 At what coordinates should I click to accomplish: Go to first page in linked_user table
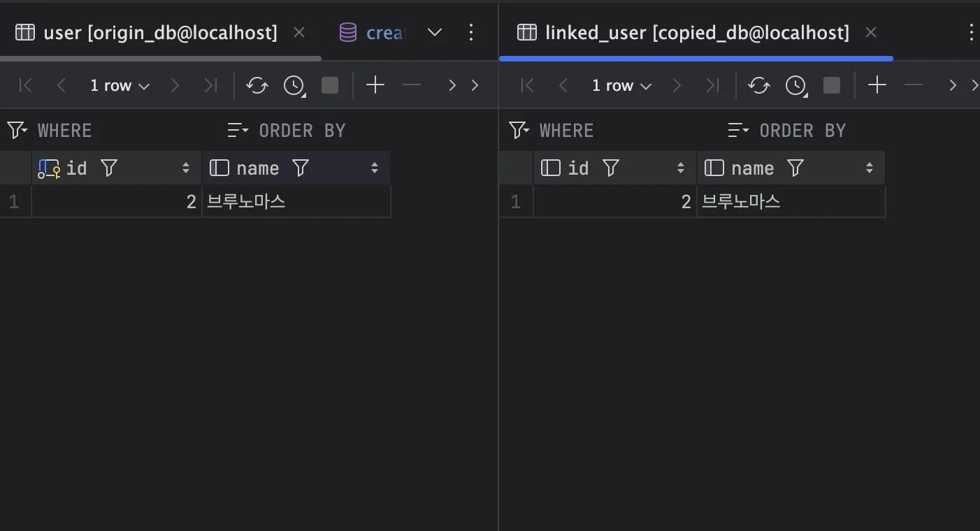(x=528, y=85)
